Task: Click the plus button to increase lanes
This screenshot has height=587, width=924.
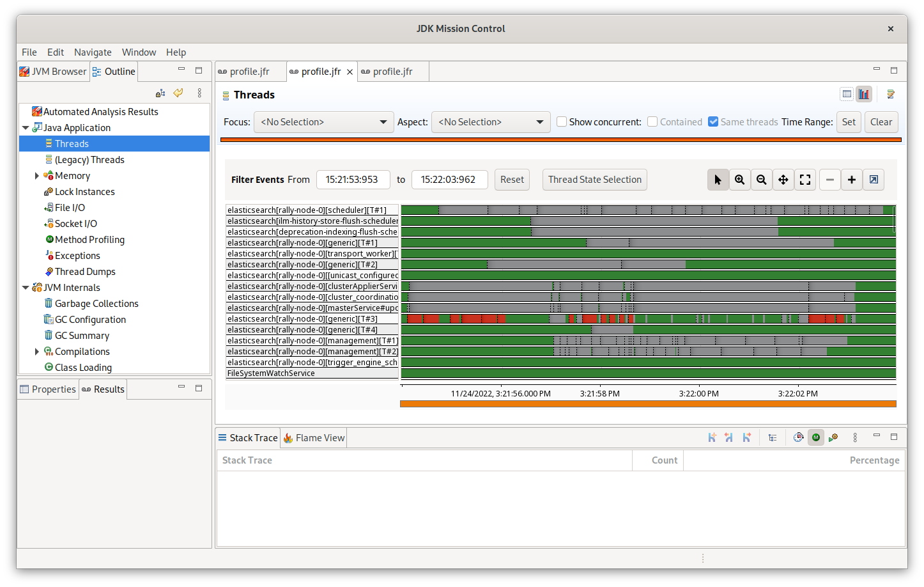Action: 851,180
